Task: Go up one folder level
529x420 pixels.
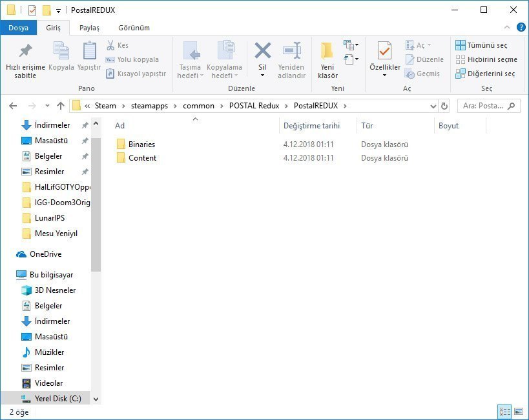Action: (x=61, y=106)
